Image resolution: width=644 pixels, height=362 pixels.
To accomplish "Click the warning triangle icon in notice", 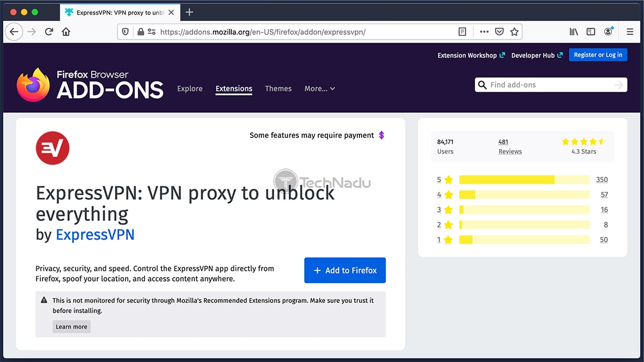I will coord(44,300).
